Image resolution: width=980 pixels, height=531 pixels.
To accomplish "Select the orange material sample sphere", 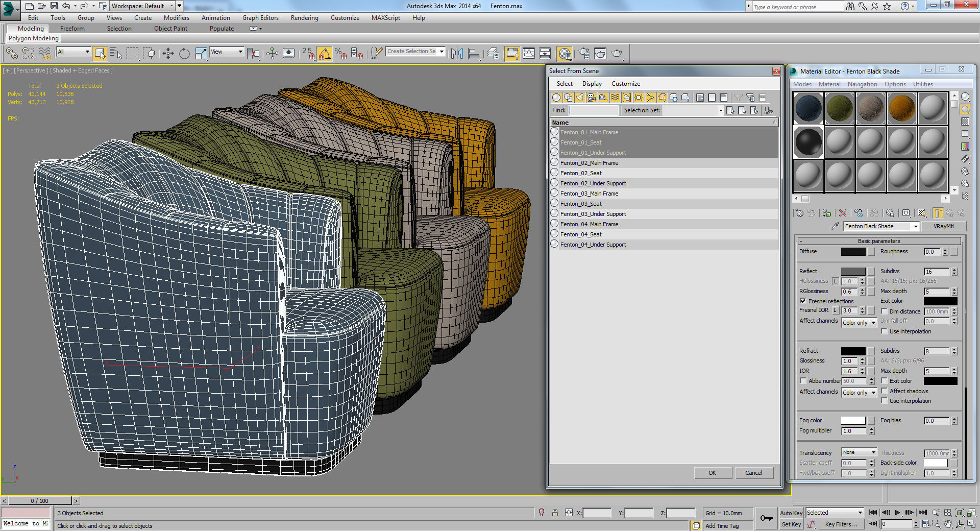I will point(902,108).
